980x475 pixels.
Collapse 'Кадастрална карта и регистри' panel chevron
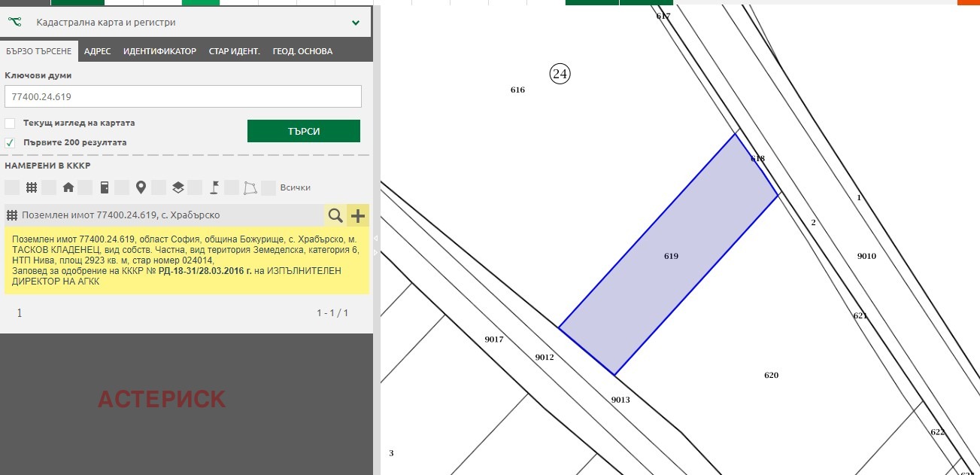click(356, 23)
